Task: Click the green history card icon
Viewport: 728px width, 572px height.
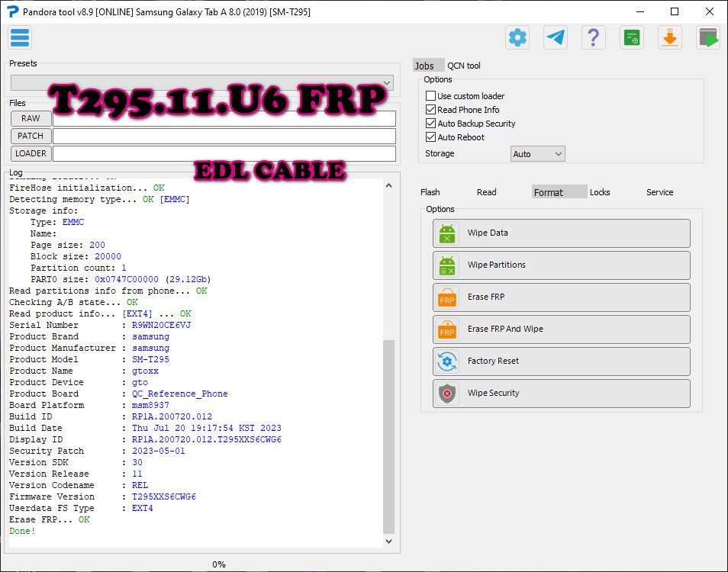Action: (631, 37)
